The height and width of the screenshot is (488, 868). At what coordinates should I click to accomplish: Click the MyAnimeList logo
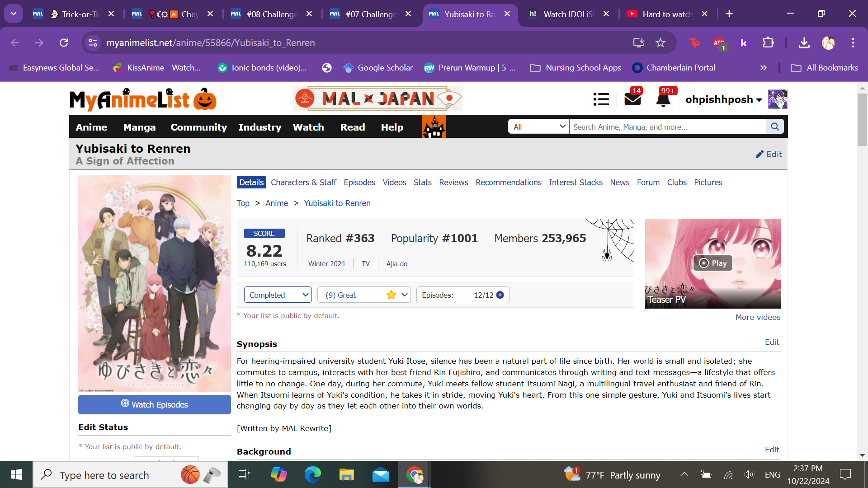coord(143,99)
